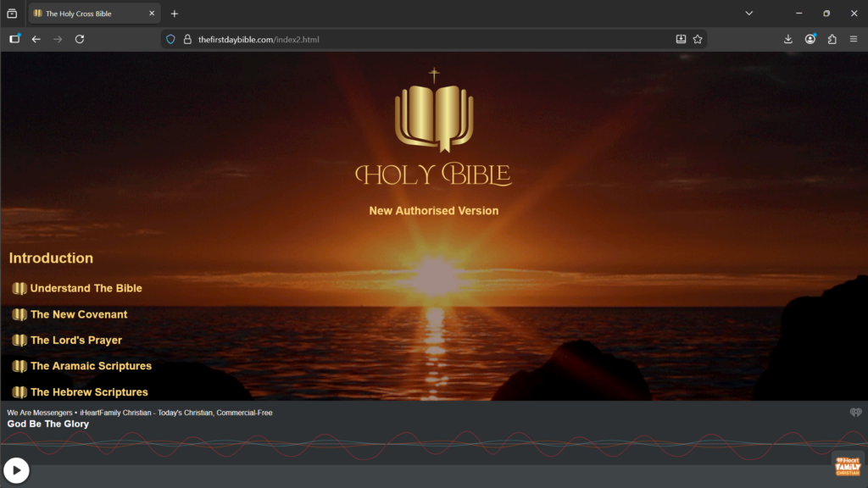Expand the list all tabs dropdown
The image size is (868, 488).
(x=748, y=14)
